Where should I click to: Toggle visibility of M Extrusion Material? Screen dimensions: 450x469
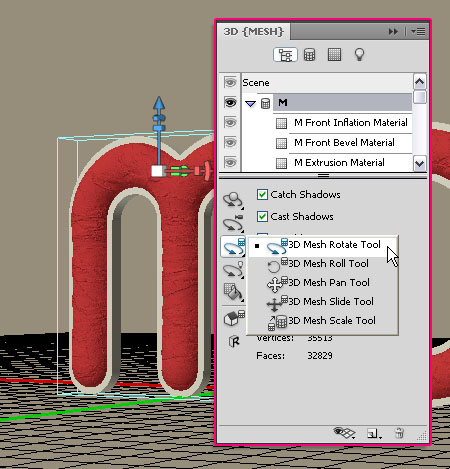(x=230, y=162)
